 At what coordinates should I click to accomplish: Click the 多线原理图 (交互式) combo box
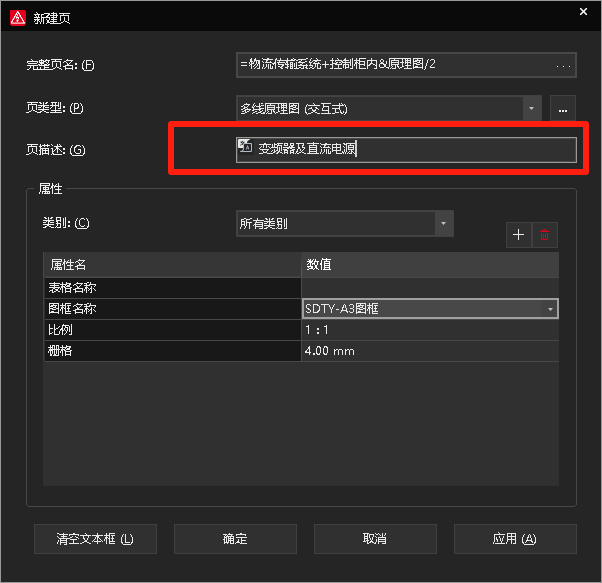pyautogui.click(x=389, y=109)
